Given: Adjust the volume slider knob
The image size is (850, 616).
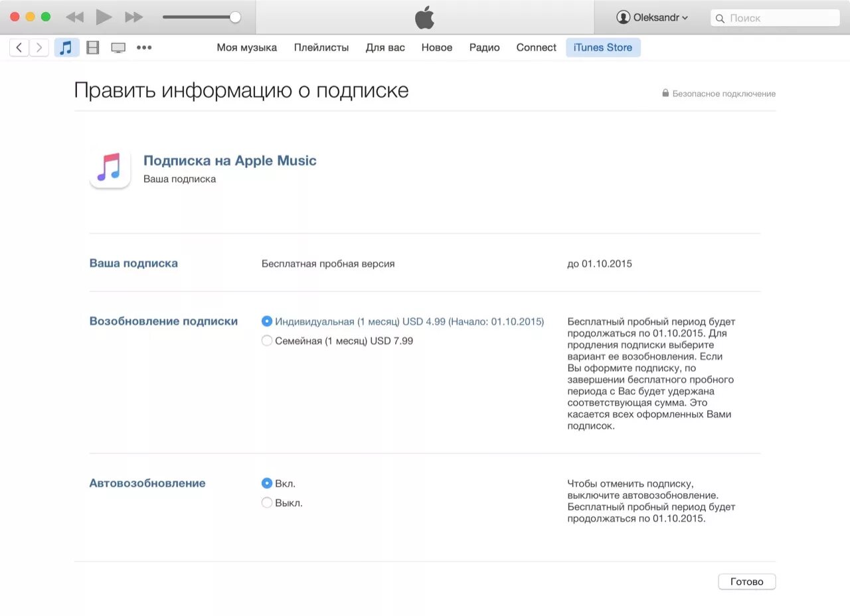Looking at the screenshot, I should pyautogui.click(x=235, y=17).
